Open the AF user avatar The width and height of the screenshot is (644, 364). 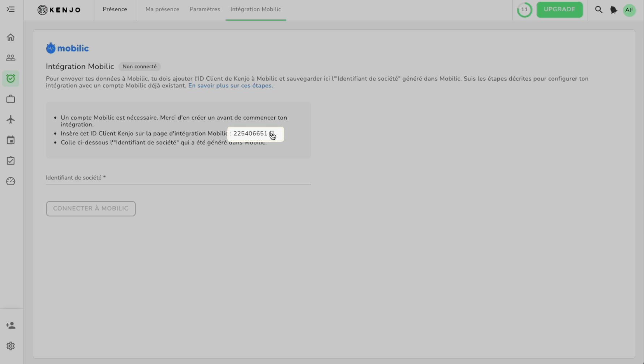coord(629,10)
